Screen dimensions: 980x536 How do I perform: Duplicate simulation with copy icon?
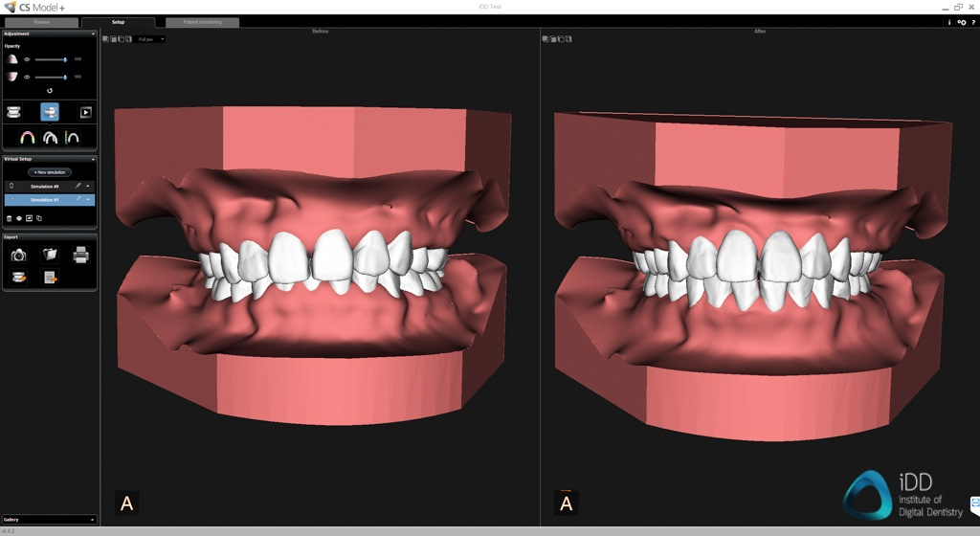click(38, 218)
